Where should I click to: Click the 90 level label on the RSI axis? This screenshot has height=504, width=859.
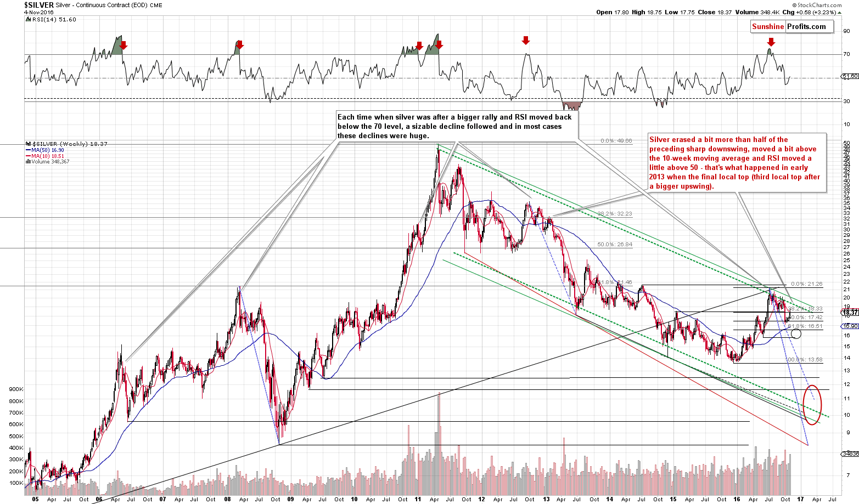(x=846, y=31)
